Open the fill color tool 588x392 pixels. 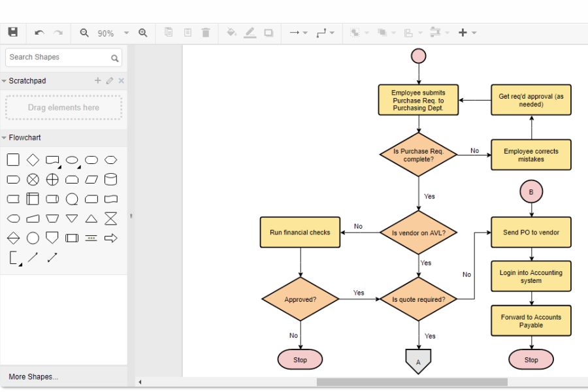click(x=230, y=31)
